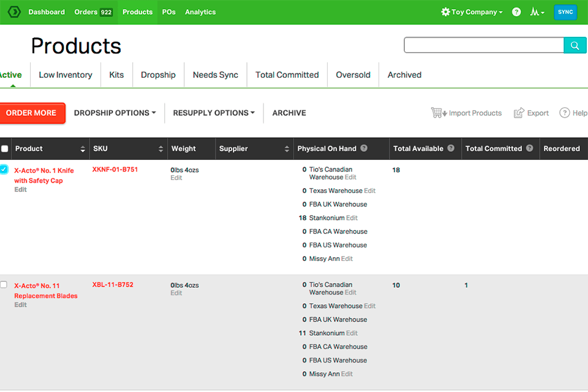Click Export link text
Screen dimensions: 588x392
pos(538,113)
